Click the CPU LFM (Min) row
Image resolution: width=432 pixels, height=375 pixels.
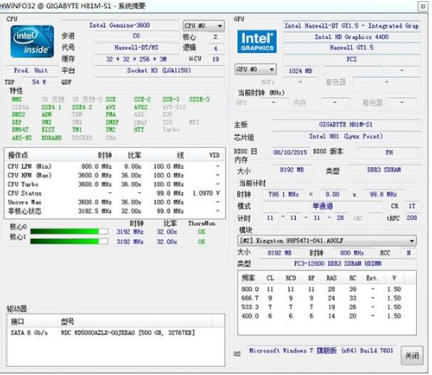pos(114,166)
